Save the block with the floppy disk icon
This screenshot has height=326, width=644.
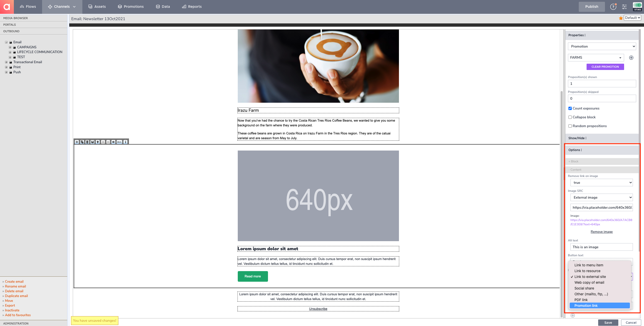(x=92, y=142)
